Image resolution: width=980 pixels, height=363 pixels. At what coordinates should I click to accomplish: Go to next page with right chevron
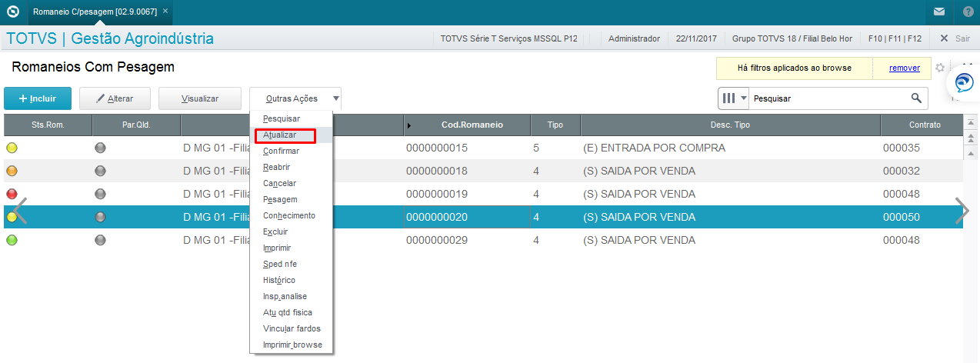pyautogui.click(x=962, y=211)
